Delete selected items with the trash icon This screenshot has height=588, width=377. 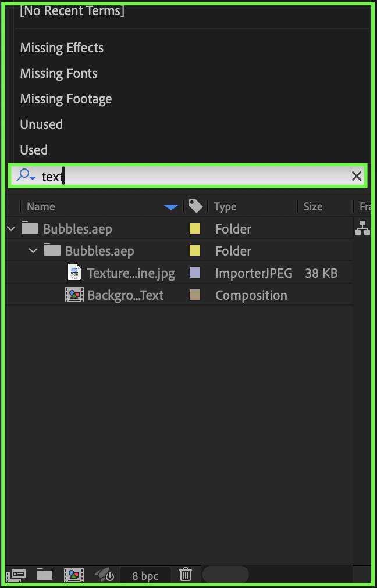tap(186, 575)
